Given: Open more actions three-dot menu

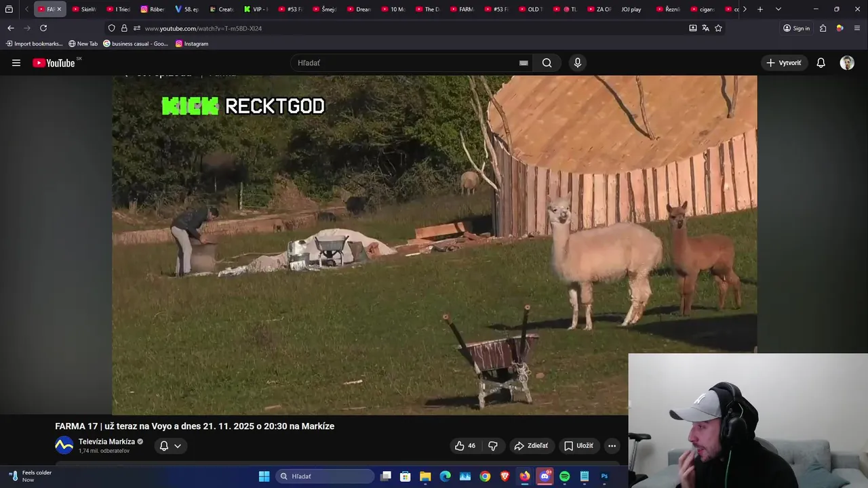Looking at the screenshot, I should pos(612,446).
